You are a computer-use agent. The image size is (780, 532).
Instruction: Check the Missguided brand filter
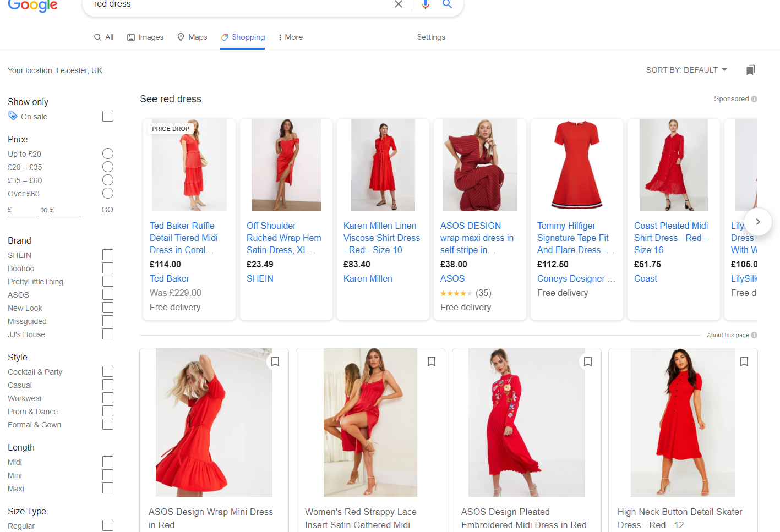pos(108,321)
